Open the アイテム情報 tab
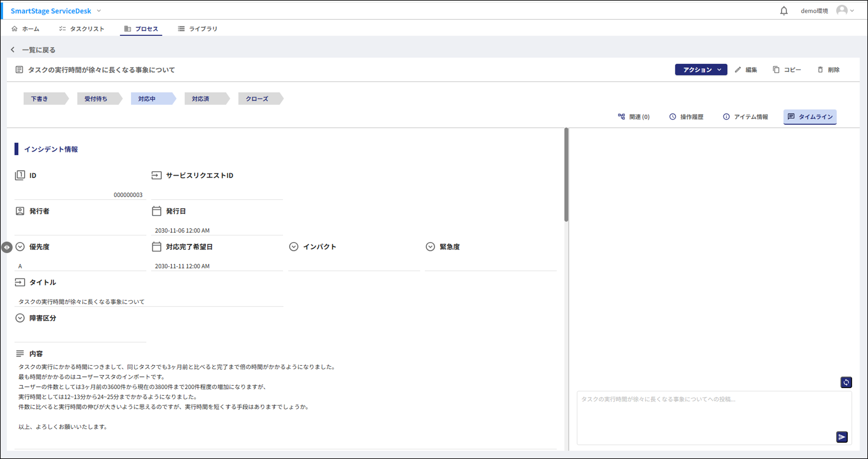This screenshot has width=868, height=459. (x=745, y=117)
